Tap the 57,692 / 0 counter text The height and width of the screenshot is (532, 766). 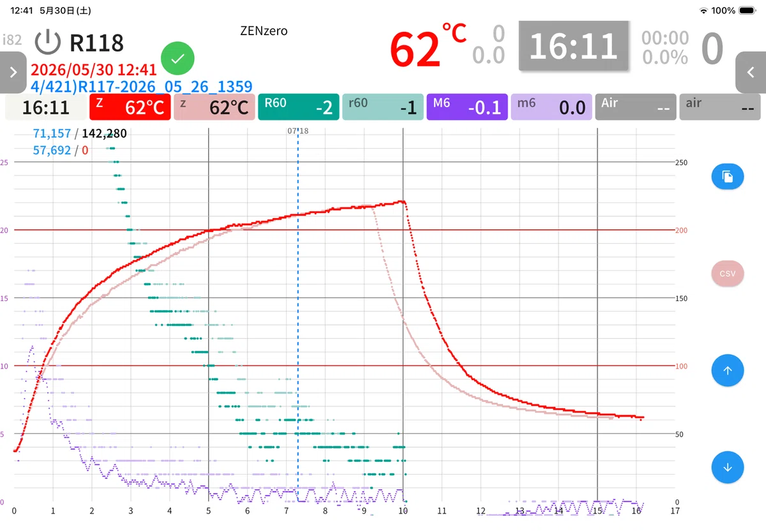(61, 151)
